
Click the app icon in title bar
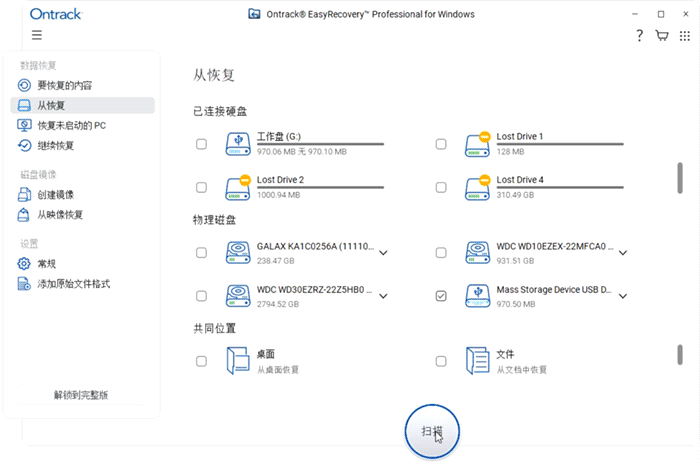(x=254, y=14)
